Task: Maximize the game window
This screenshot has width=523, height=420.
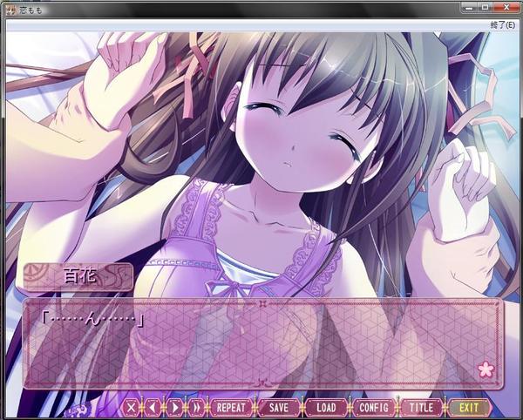Action: 485,7
